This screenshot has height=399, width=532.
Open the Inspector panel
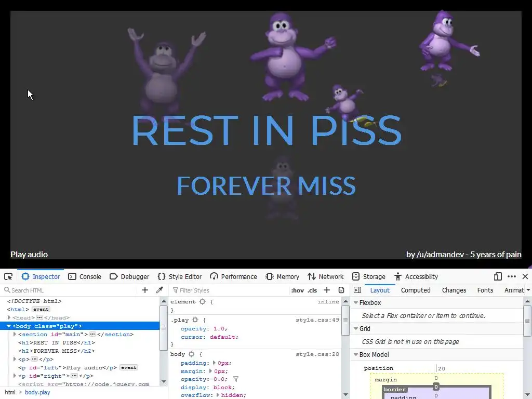(41, 276)
